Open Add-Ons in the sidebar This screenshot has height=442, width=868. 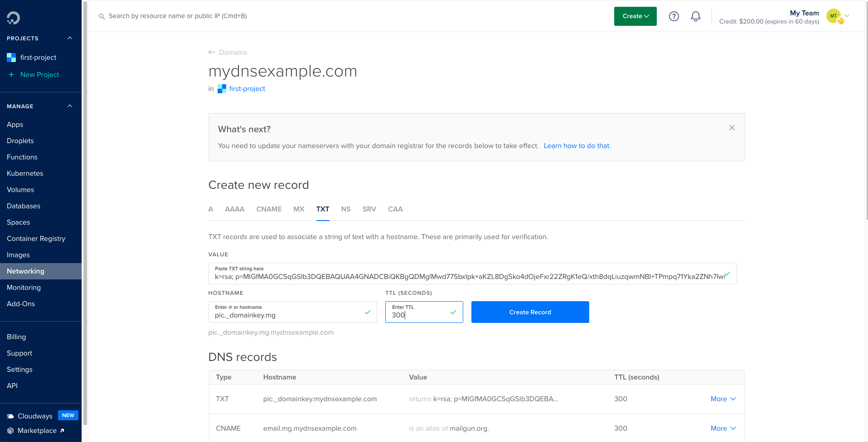pos(21,304)
